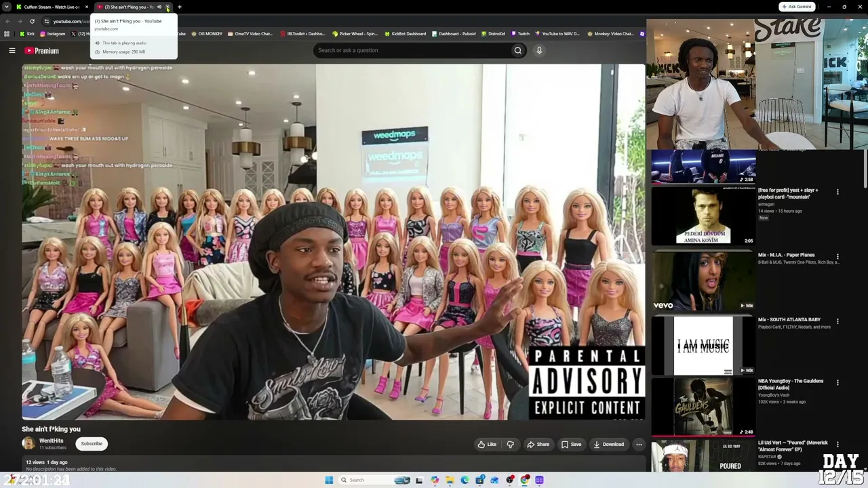Viewport: 868px width, 488px height.
Task: Mute the YouTube tab's audio icon
Action: (159, 7)
